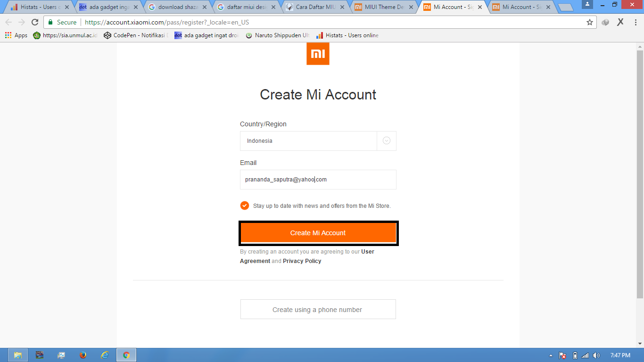
Task: Open File Explorer from the taskbar
Action: click(18, 355)
